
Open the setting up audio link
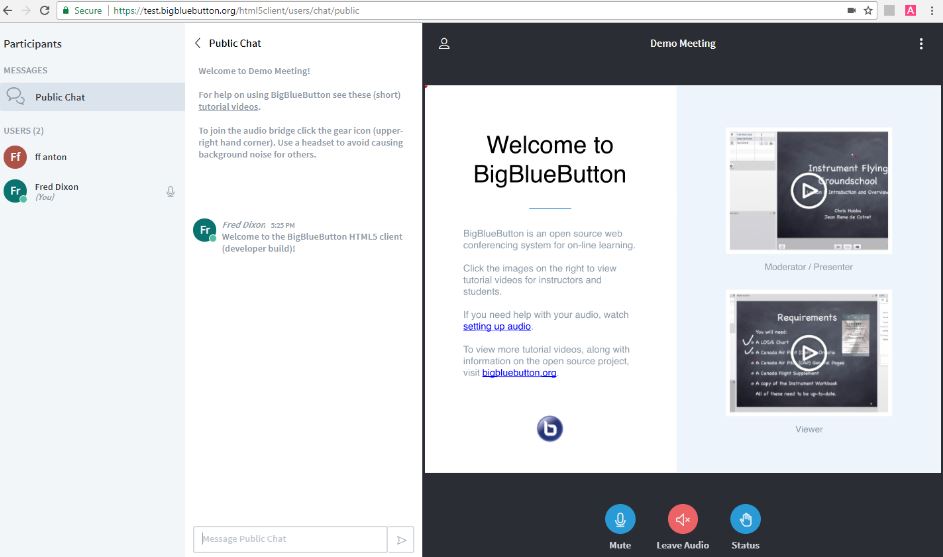497,327
